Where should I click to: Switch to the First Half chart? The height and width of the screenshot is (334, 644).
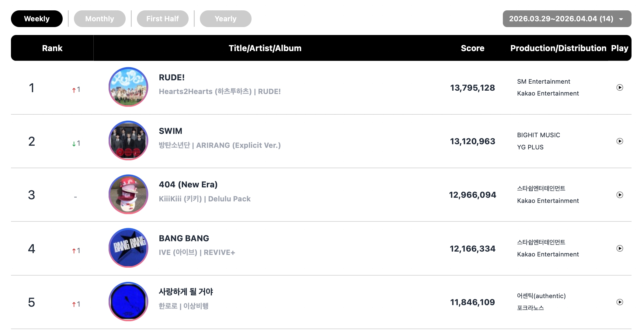click(162, 19)
